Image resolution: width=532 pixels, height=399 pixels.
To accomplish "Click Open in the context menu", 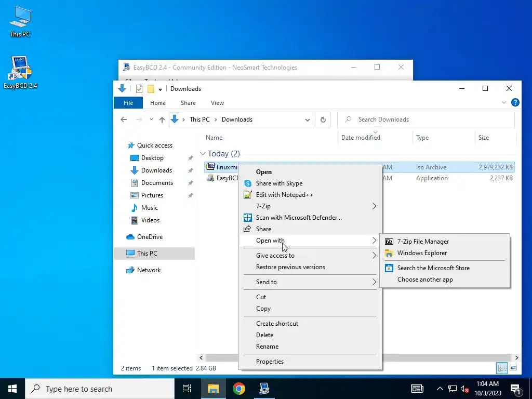I will [x=310, y=172].
